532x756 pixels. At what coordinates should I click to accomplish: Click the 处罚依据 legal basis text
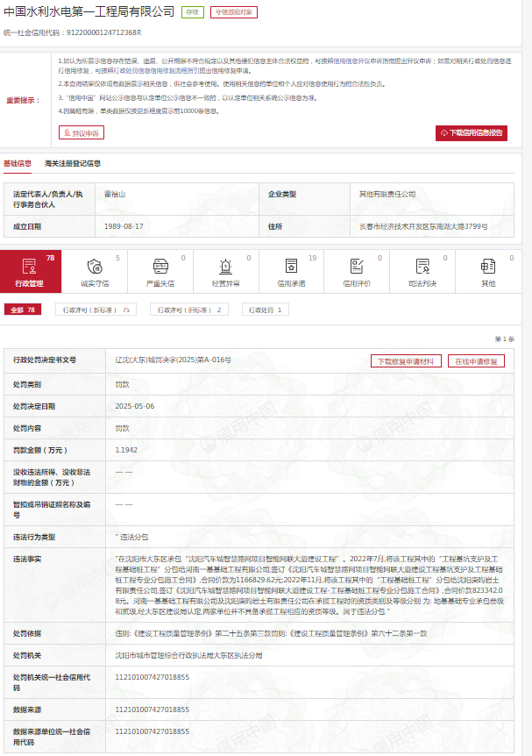click(272, 633)
